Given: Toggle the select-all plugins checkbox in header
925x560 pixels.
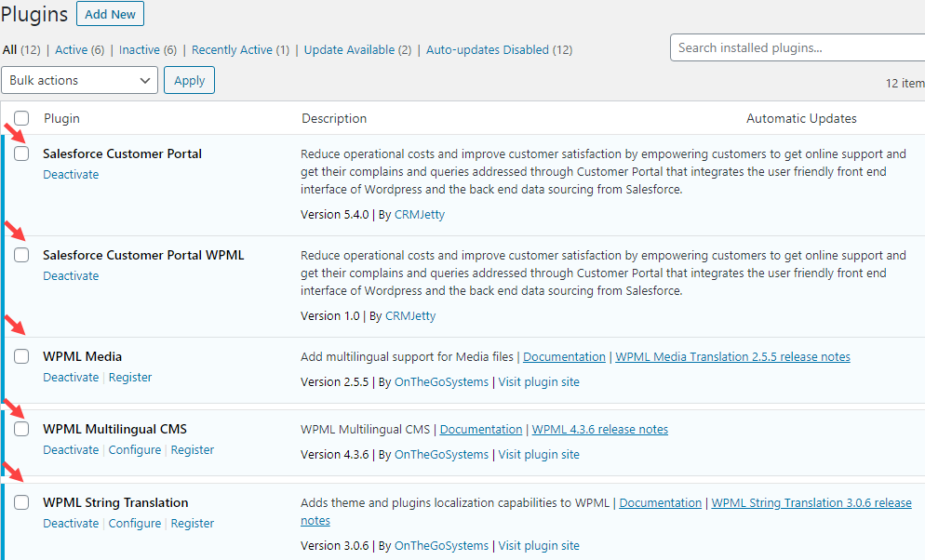Looking at the screenshot, I should (21, 118).
